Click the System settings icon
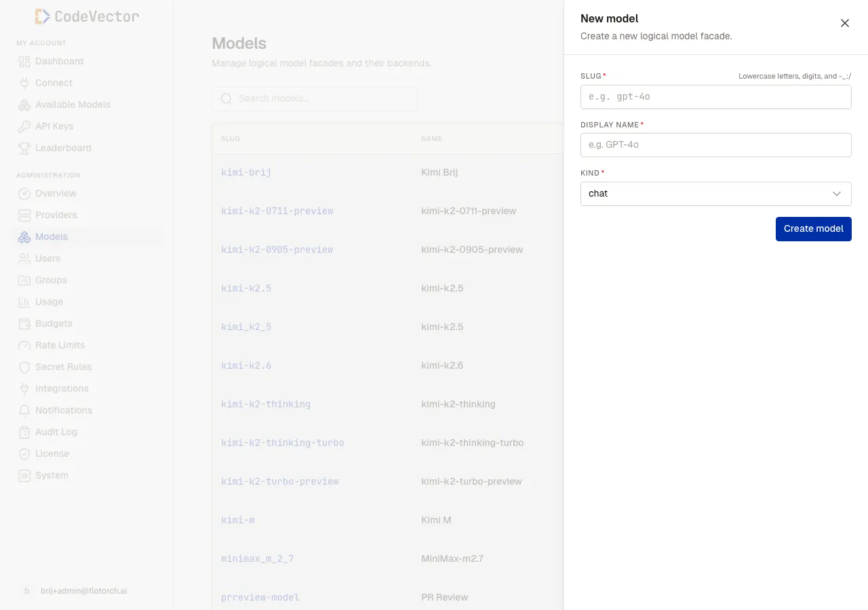868x610 pixels. [24, 475]
